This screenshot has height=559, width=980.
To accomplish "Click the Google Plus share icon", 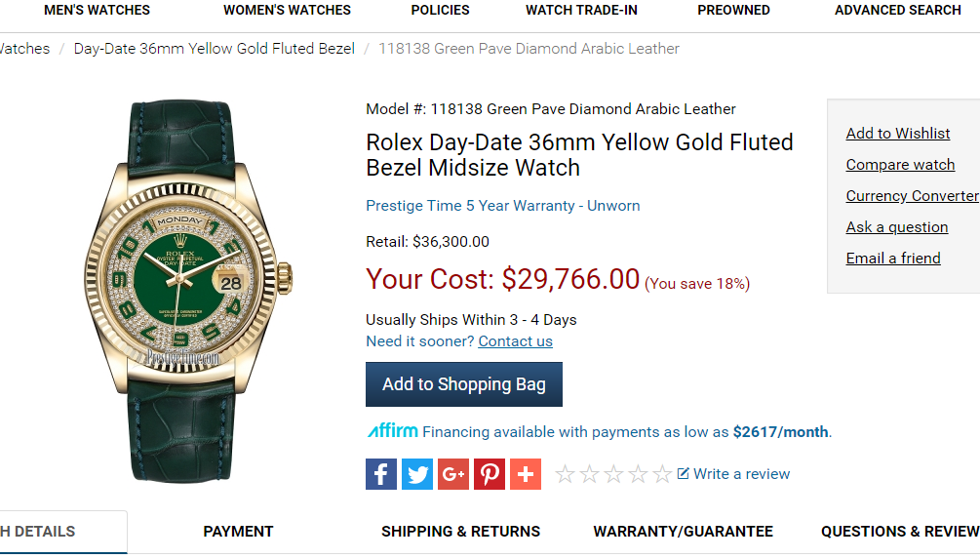I will (453, 474).
